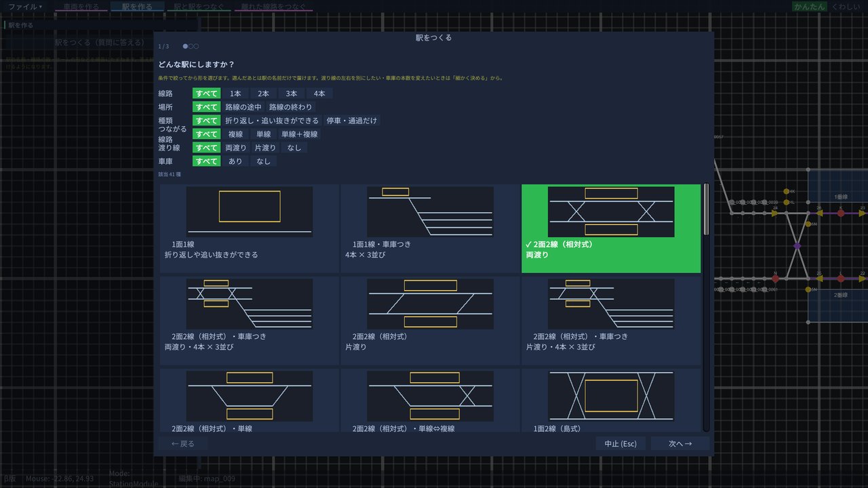Filter 場所 by 路線の途中
This screenshot has height=488, width=868.
click(243, 107)
